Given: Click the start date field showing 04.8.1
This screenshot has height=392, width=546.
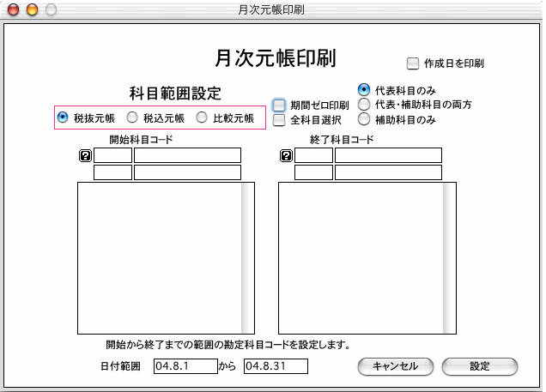Looking at the screenshot, I should 184,366.
